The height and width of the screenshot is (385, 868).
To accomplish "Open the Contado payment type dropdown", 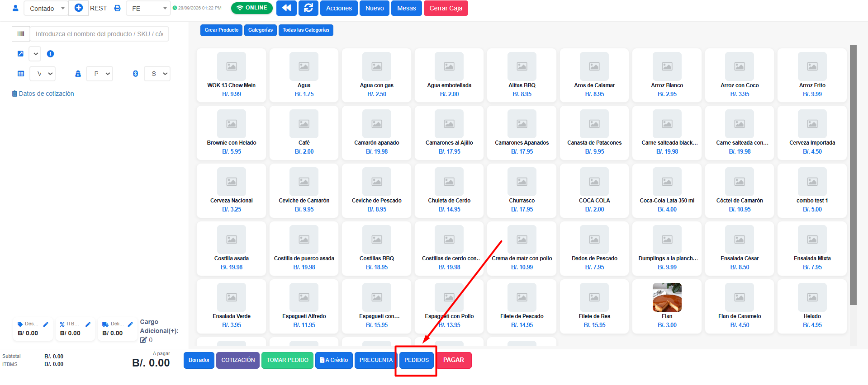I will pyautogui.click(x=46, y=8).
